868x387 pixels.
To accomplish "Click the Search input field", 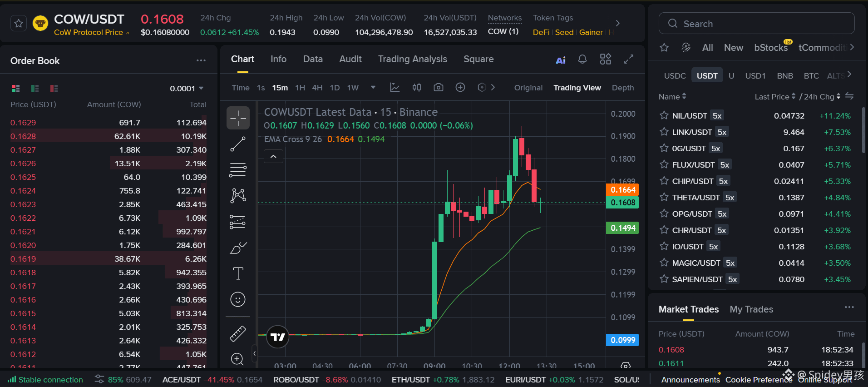I will 756,24.
